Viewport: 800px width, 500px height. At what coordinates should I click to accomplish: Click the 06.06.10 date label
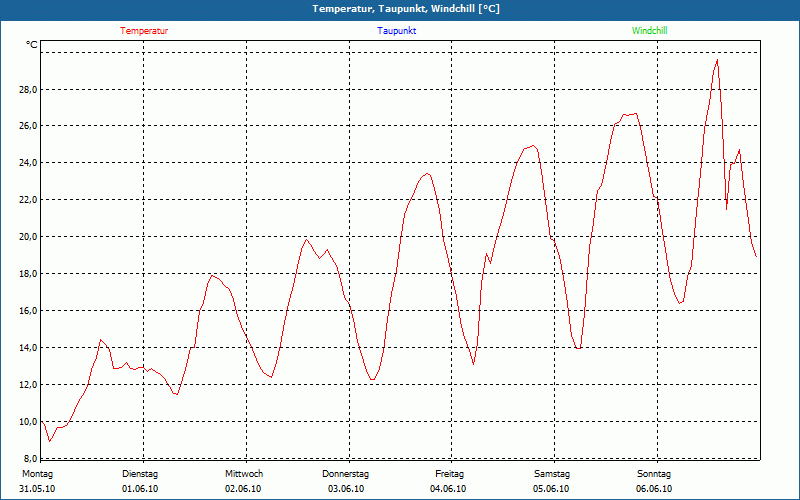(654, 489)
